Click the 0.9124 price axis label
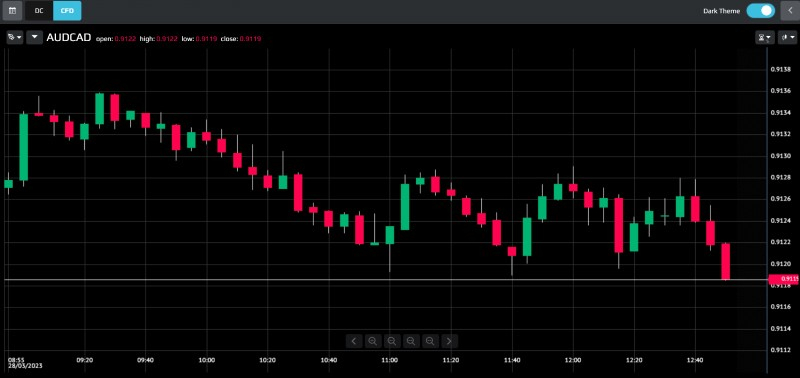 point(780,220)
